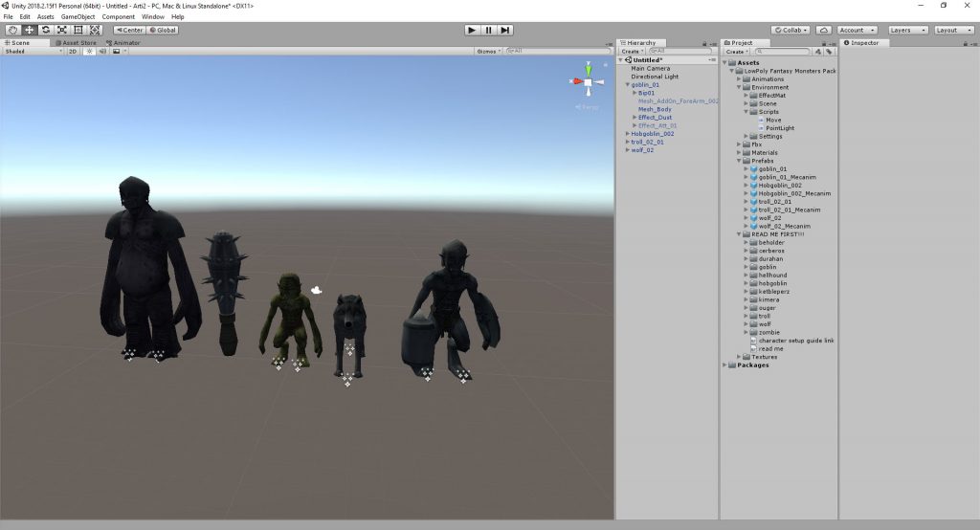
Task: Select the troll_02_01 prefab
Action: click(774, 201)
